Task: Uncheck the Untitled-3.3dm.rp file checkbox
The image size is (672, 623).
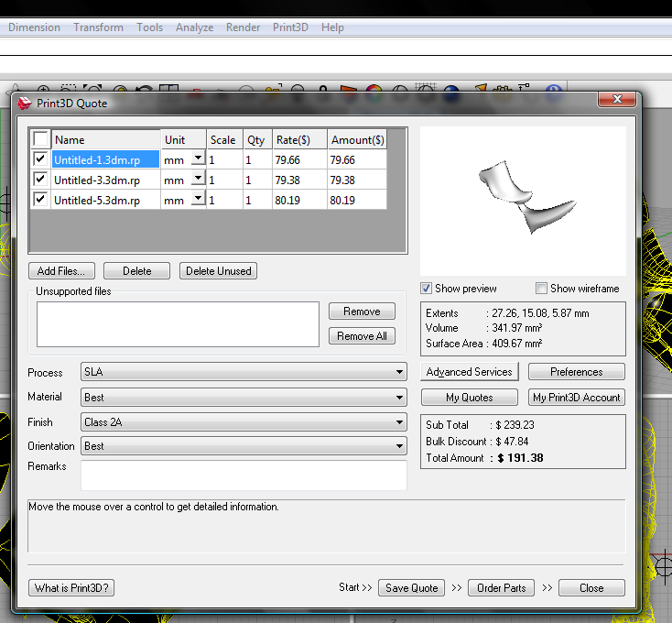Action: coord(40,180)
